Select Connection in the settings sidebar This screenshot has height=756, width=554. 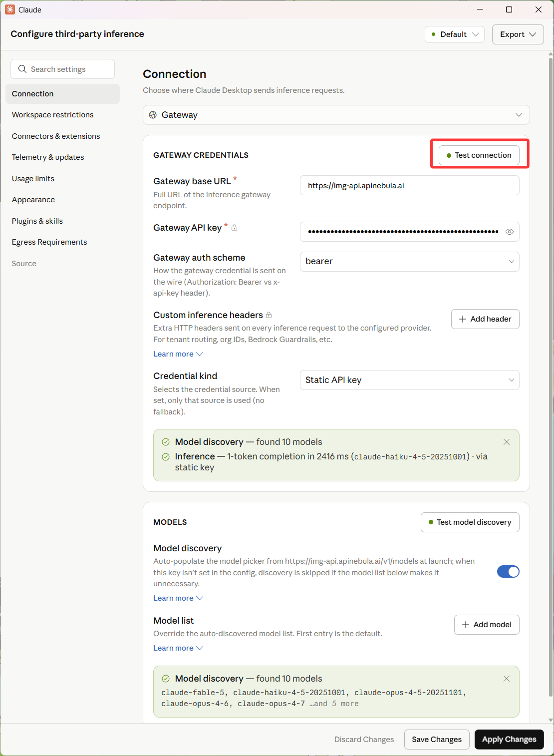(x=63, y=94)
